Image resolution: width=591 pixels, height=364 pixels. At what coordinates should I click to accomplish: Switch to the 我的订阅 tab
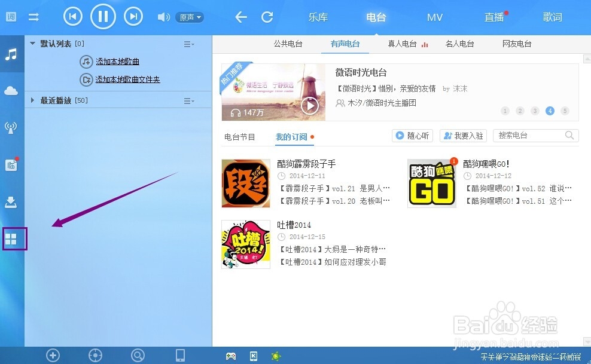click(291, 137)
